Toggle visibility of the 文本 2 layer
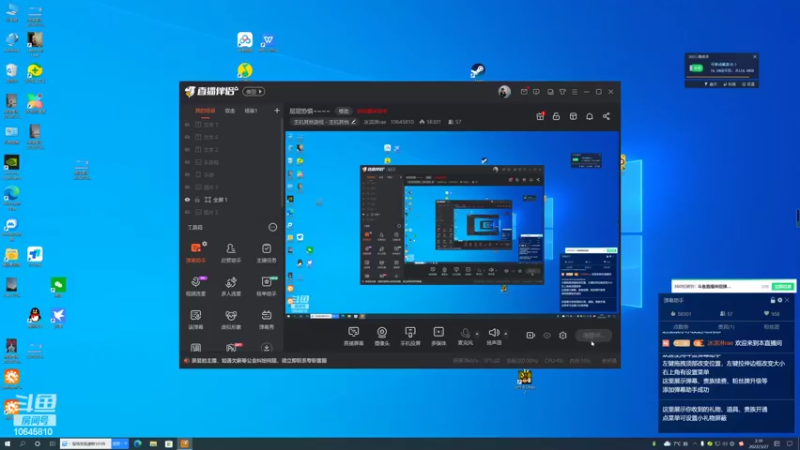The image size is (800, 450). click(187, 149)
